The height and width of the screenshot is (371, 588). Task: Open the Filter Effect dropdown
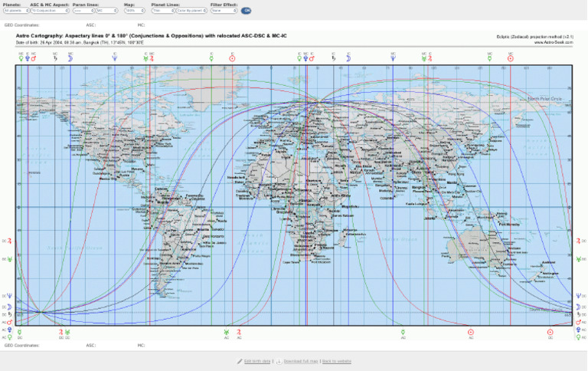223,11
